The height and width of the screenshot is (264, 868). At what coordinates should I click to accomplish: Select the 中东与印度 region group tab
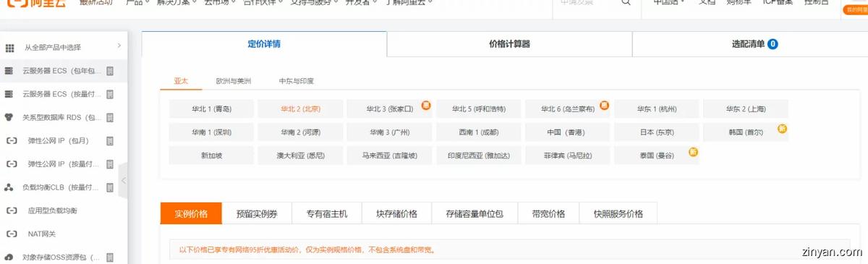click(x=296, y=81)
